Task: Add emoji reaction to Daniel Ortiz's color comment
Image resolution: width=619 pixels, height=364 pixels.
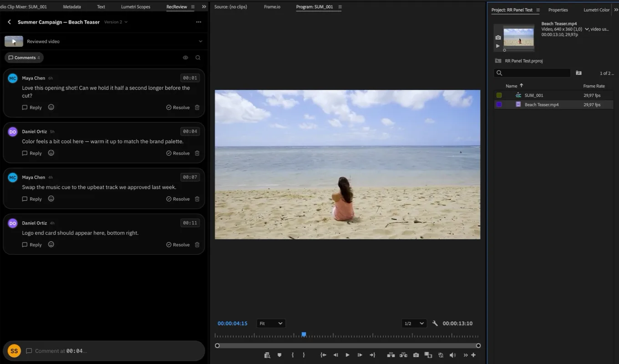Action: [x=51, y=153]
